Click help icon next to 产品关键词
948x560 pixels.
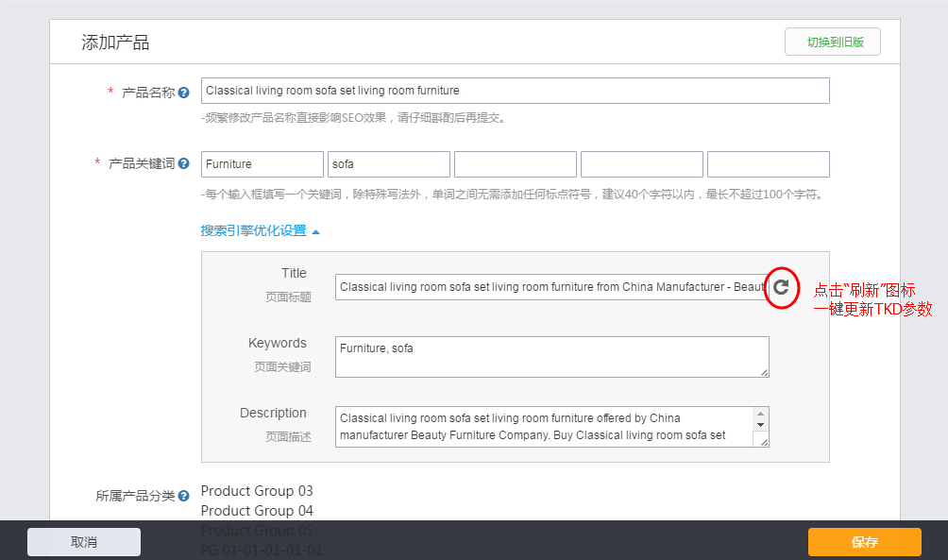pyautogui.click(x=184, y=163)
